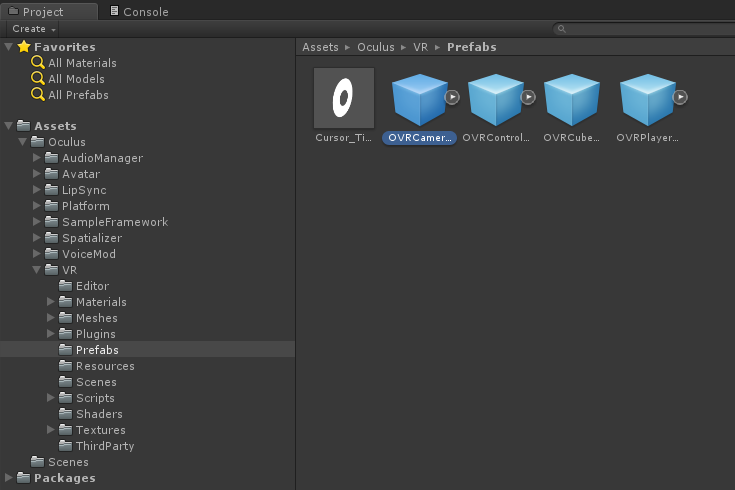735x490 pixels.
Task: Expand the LipSync folder arrow
Action: (x=37, y=189)
